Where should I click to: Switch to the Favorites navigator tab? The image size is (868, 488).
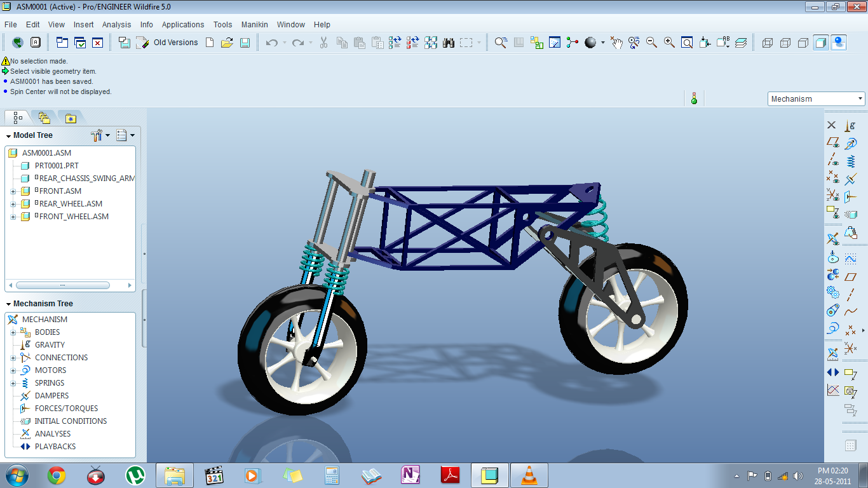pos(71,118)
